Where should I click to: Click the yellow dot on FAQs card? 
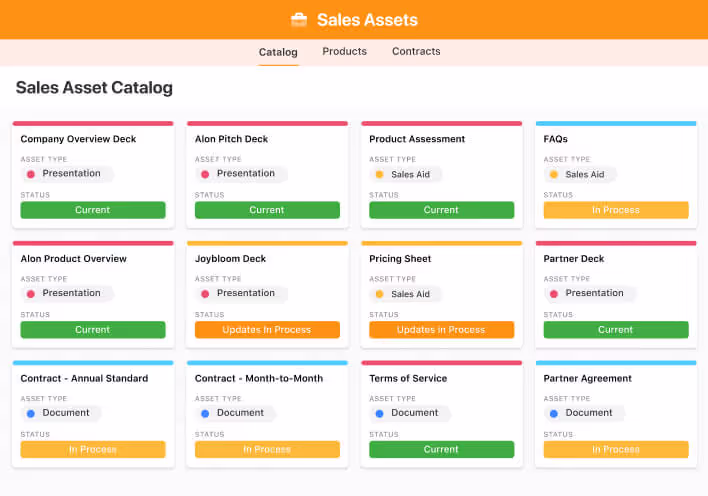(554, 174)
